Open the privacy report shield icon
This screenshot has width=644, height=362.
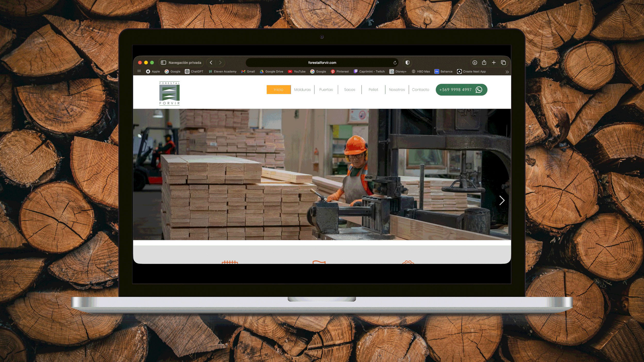(407, 63)
